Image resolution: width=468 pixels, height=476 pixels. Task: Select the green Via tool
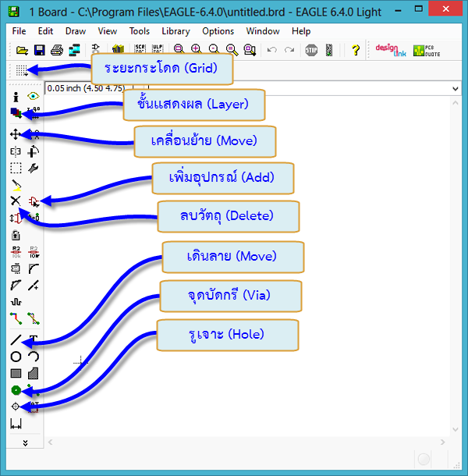(16, 390)
